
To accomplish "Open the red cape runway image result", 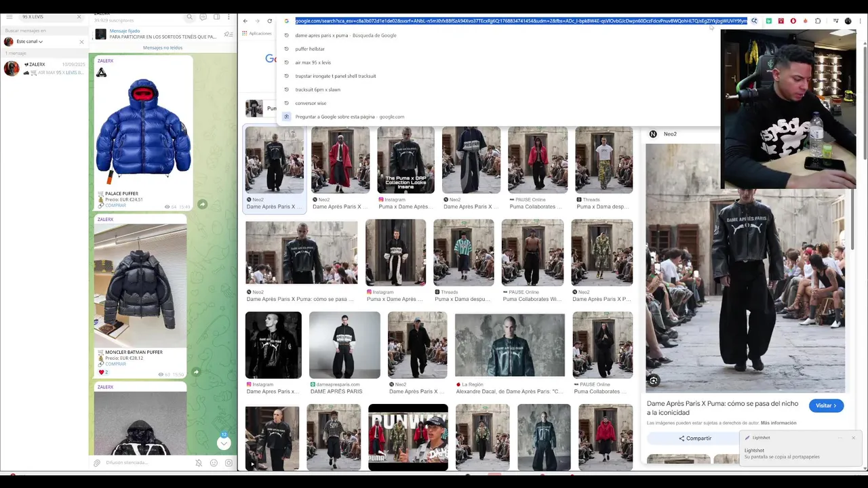I will [x=340, y=160].
